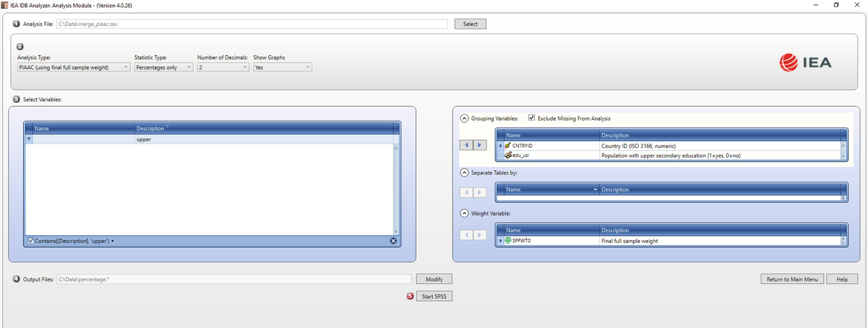Click Return to Main Menu
This screenshot has width=868, height=328.
[x=792, y=279]
